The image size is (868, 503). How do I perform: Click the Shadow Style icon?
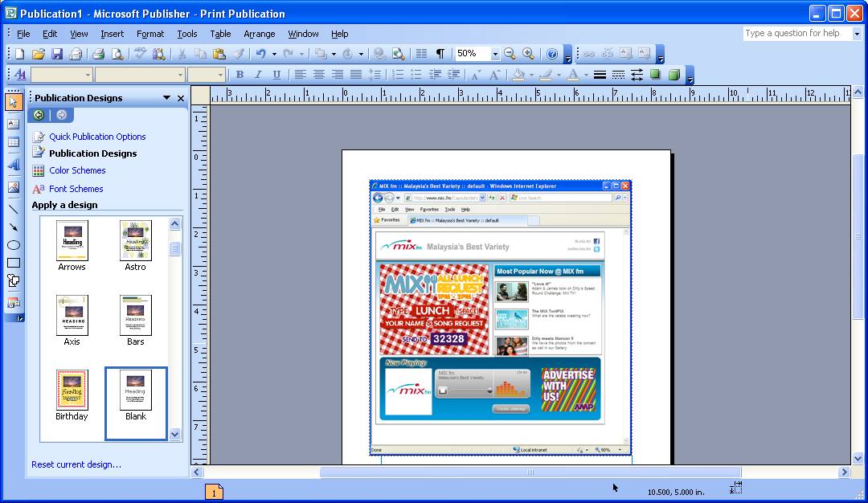click(x=656, y=75)
